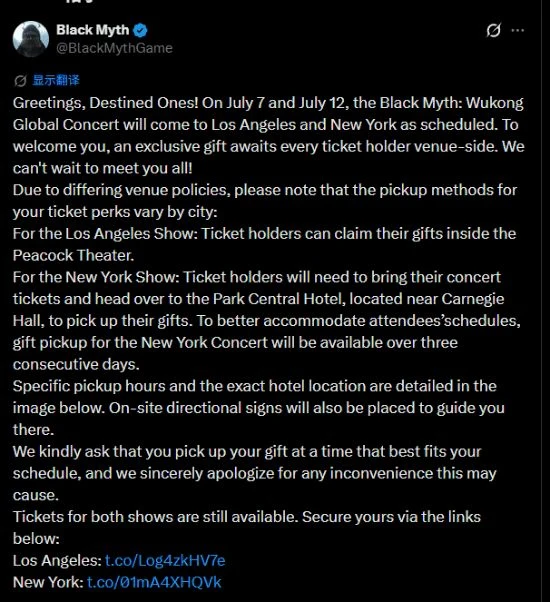Screen dimensions: 550x602
Task: Open Grok explain icon beside more options
Action: click(x=493, y=30)
